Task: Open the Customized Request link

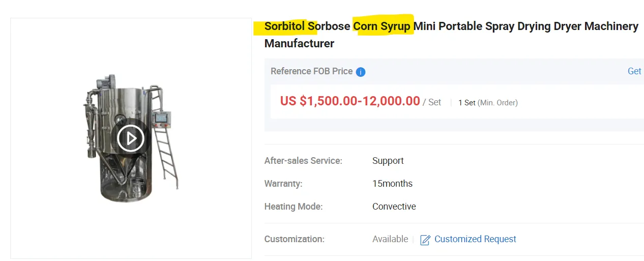Action: click(475, 239)
